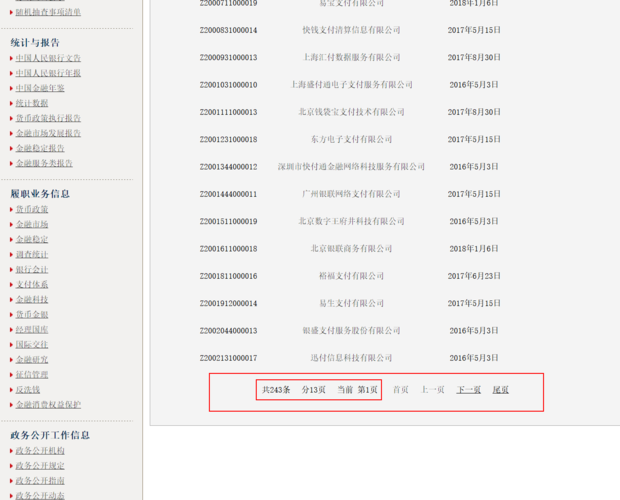Open 中国人民银行文告 link

click(x=48, y=58)
